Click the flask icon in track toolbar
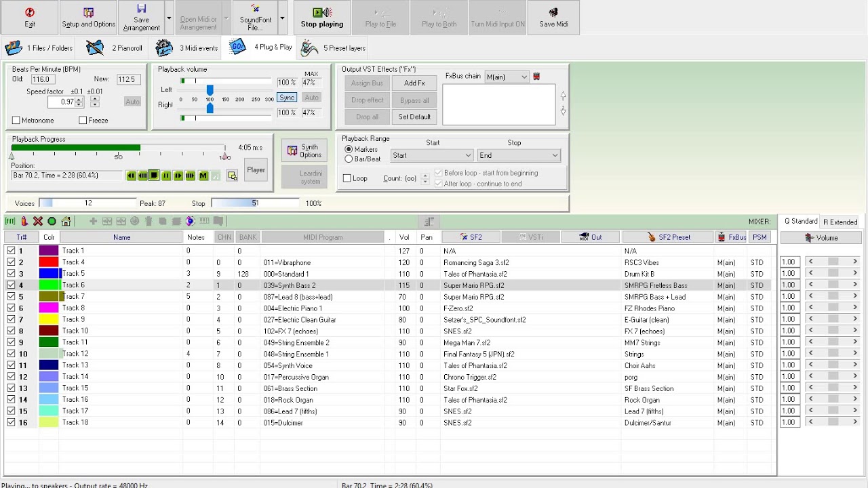Viewport: 868px width, 488px height. [x=24, y=221]
